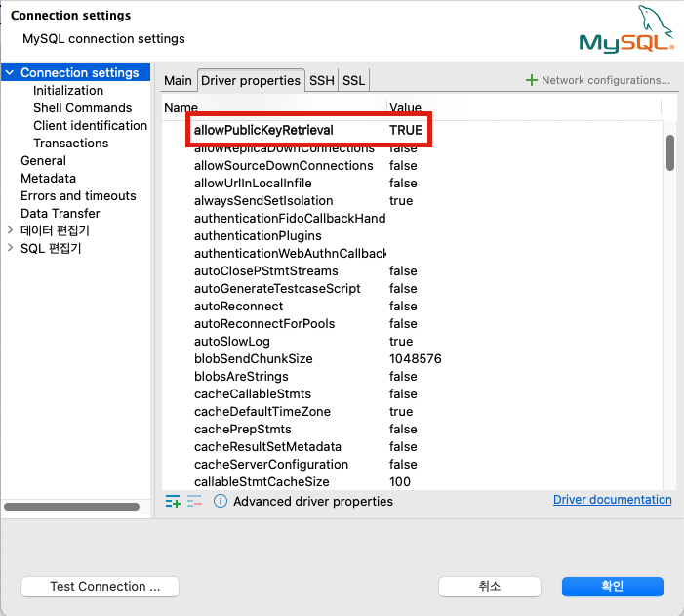Select the alwaysSendSetIsolation property

263,200
